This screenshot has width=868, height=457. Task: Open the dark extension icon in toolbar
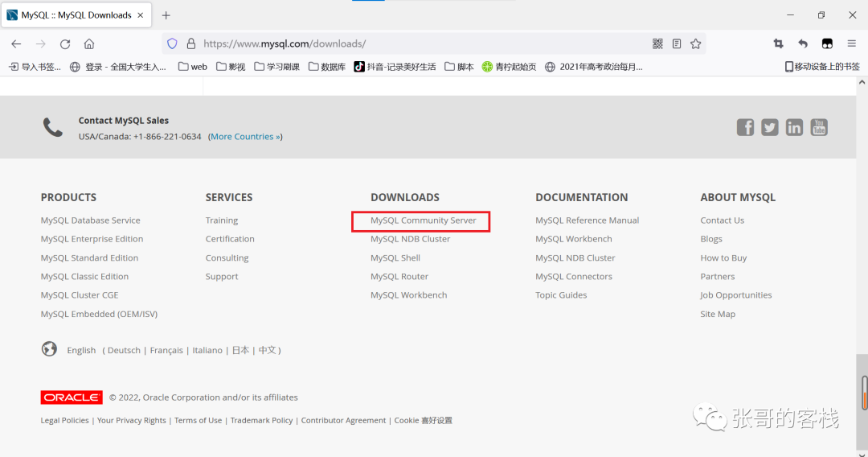pos(827,43)
